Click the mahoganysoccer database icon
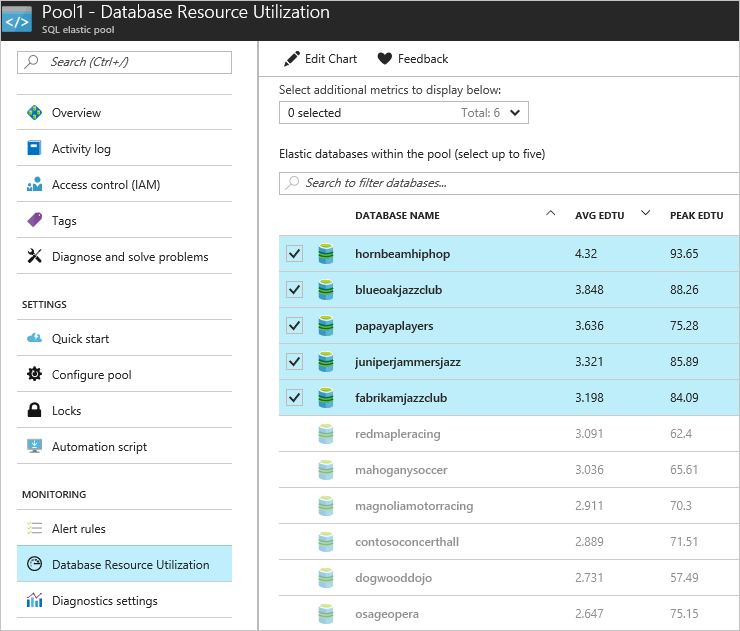Screen dimensions: 740x631 [326, 470]
